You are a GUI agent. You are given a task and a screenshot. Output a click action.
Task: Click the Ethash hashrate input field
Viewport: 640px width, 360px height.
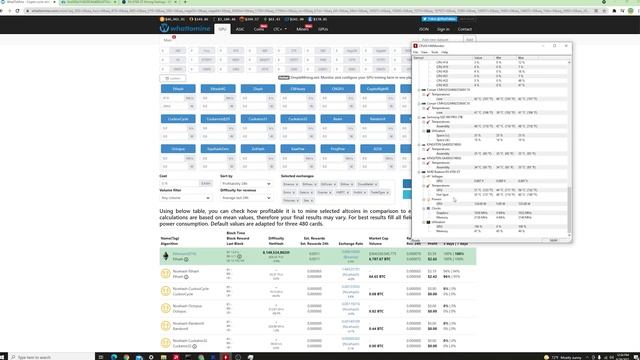[172, 98]
